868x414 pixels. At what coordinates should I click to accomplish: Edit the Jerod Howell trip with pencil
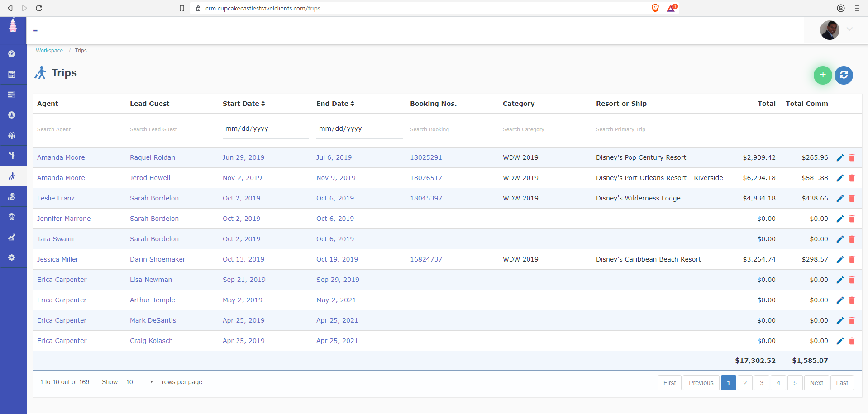[840, 178]
